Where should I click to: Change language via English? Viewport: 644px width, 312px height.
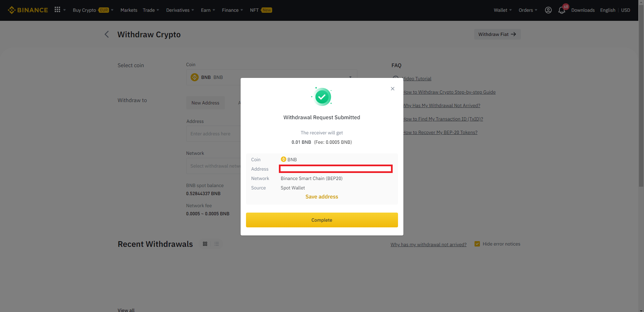[607, 10]
